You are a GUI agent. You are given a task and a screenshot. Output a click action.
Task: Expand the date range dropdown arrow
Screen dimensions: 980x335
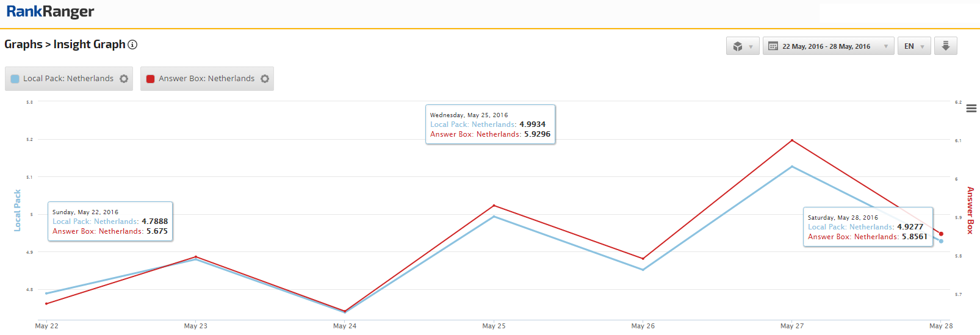[x=886, y=46]
